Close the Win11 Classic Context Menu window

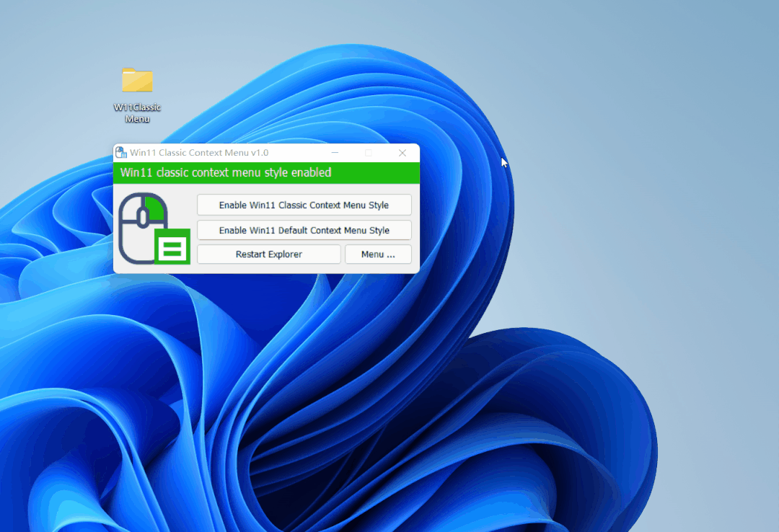(x=402, y=153)
